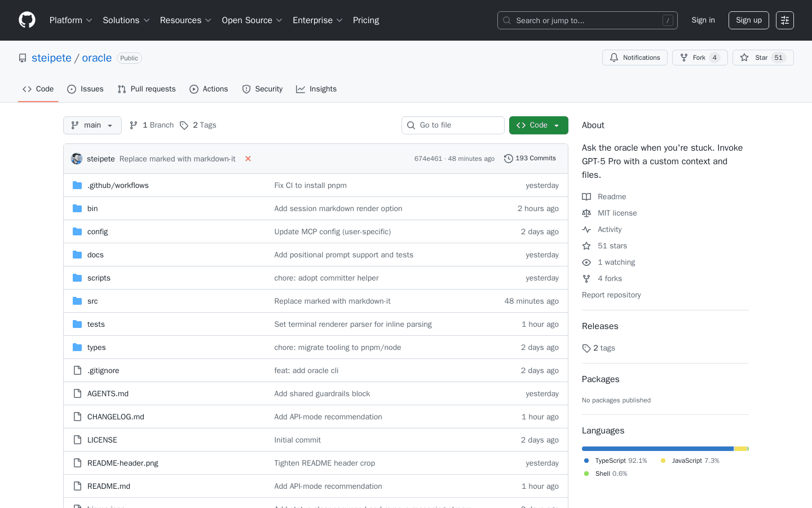Click the Activity pulse icon in About
The height and width of the screenshot is (508, 812).
(x=586, y=229)
